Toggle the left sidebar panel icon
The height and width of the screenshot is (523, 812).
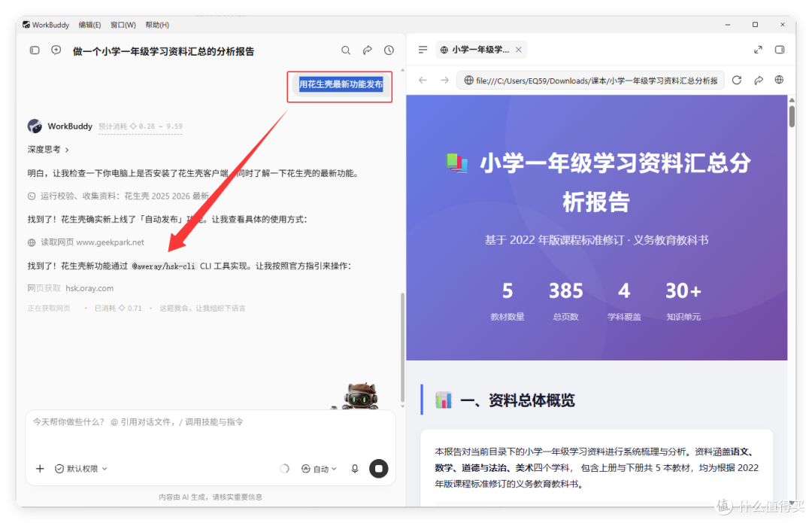(x=35, y=50)
